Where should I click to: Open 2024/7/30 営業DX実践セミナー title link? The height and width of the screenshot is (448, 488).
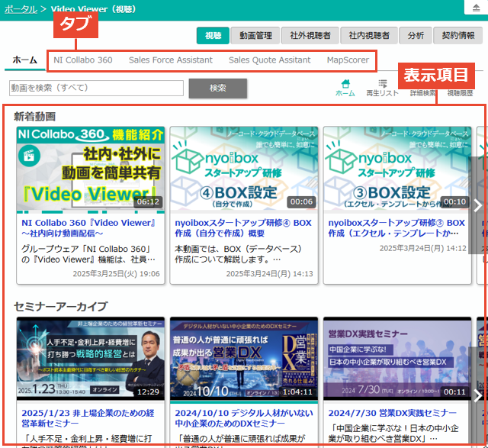[x=393, y=413]
